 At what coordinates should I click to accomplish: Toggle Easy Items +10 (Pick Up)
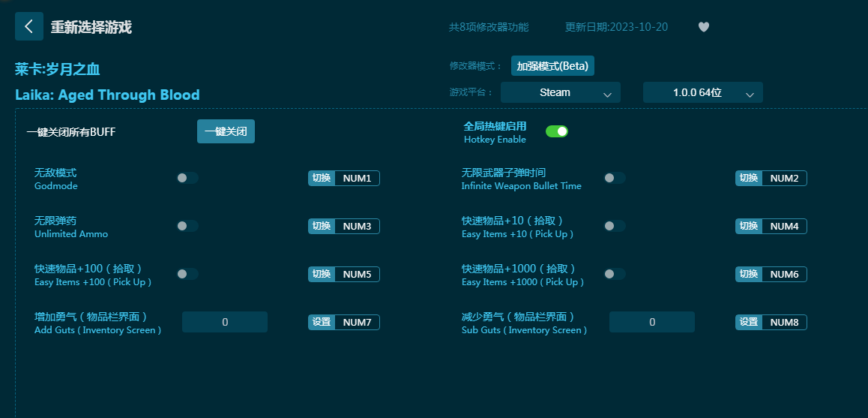point(615,226)
